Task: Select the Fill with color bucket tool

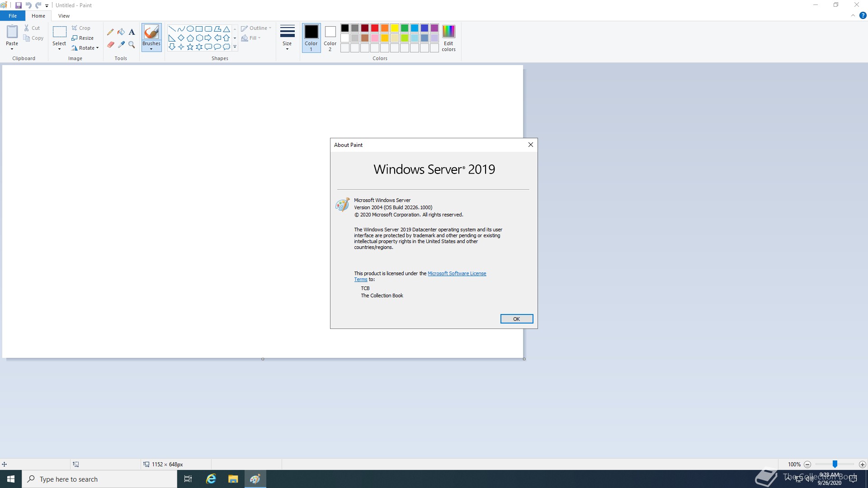Action: (x=121, y=32)
